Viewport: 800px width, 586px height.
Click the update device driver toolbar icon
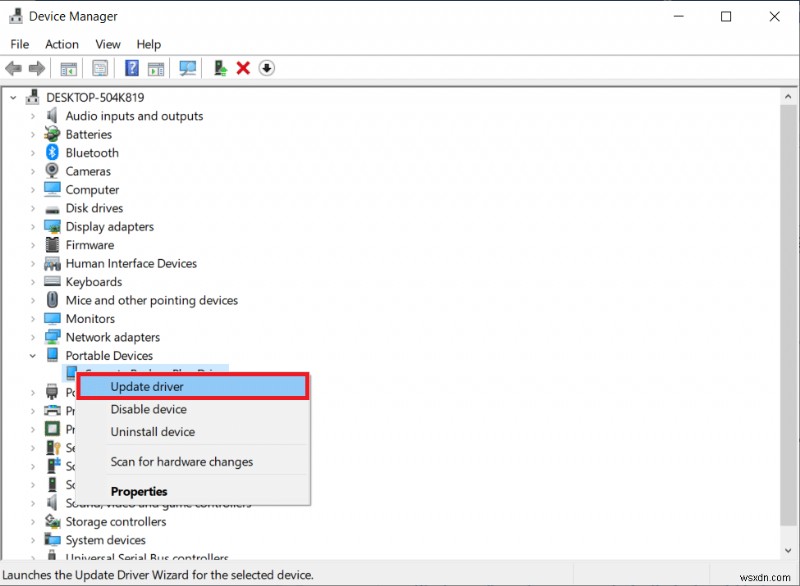[220, 68]
